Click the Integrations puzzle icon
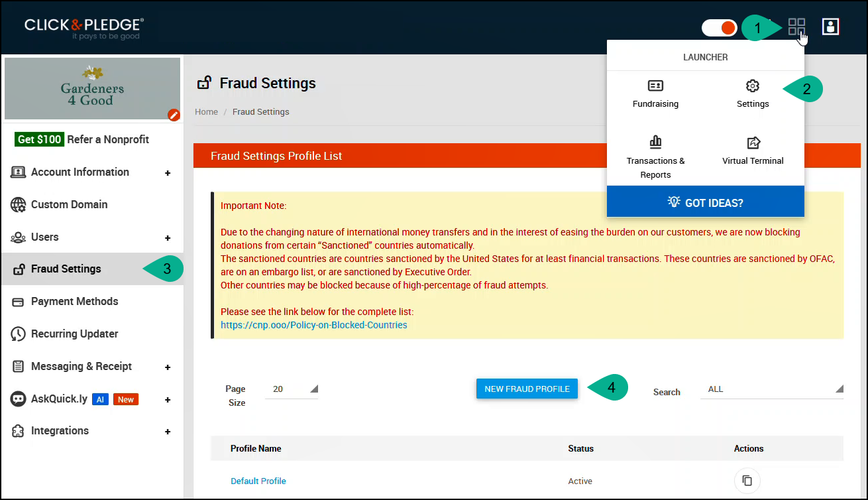Screen dimensions: 868x500 (19, 431)
